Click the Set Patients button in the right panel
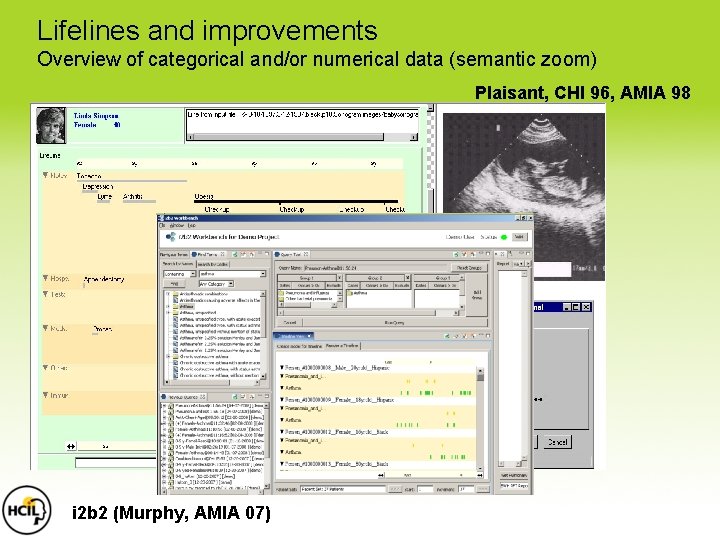The image size is (720, 540). pyautogui.click(x=514, y=476)
